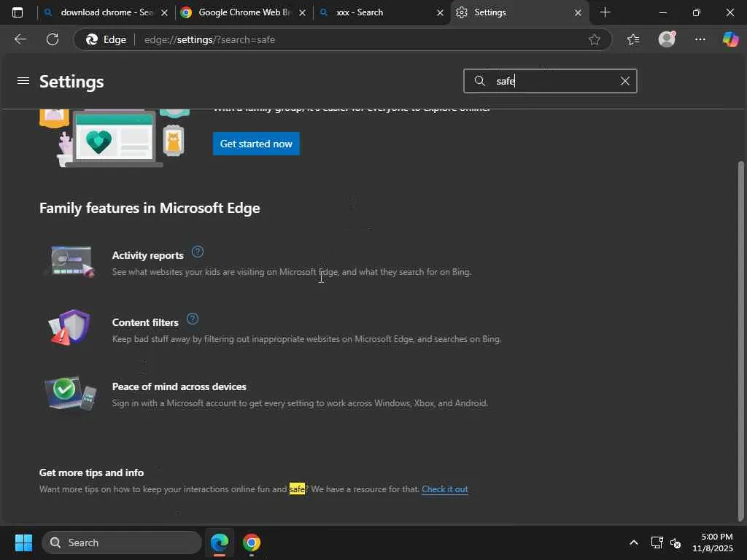Click the highlighted word safe
This screenshot has height=560, width=747.
click(297, 489)
